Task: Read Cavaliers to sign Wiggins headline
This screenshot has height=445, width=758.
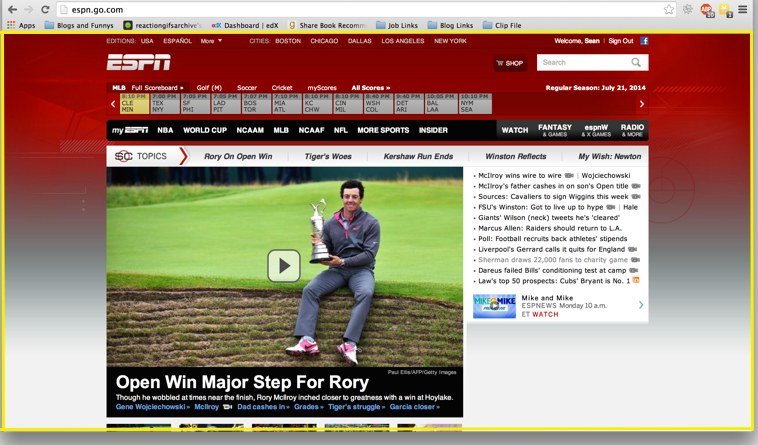Action: (553, 197)
